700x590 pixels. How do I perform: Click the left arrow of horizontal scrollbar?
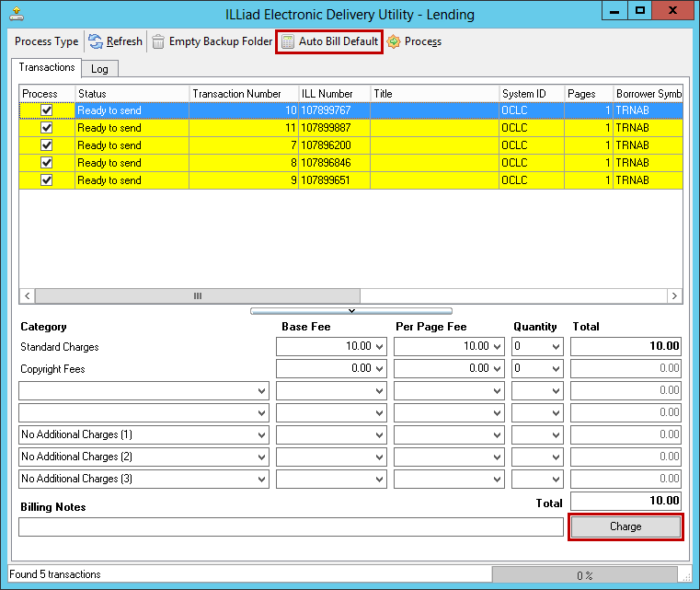pos(27,296)
